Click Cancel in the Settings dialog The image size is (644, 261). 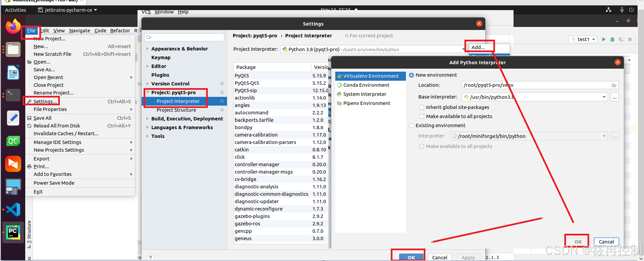point(440,257)
